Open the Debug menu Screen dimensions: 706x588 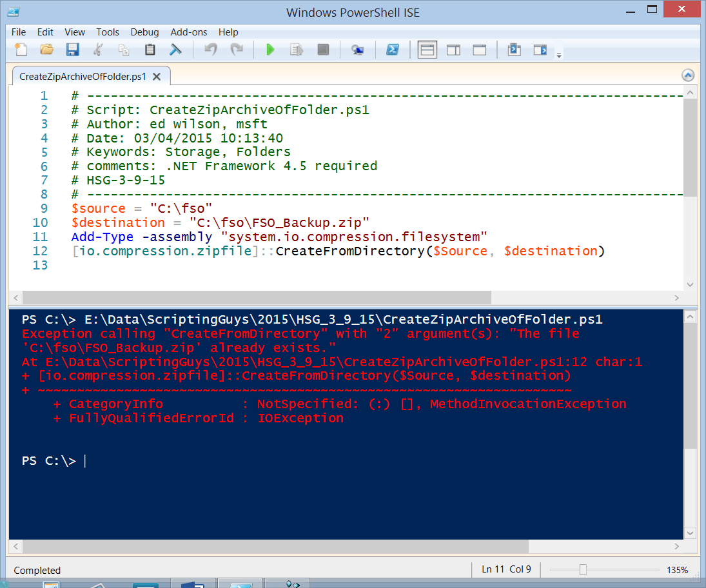click(x=144, y=32)
